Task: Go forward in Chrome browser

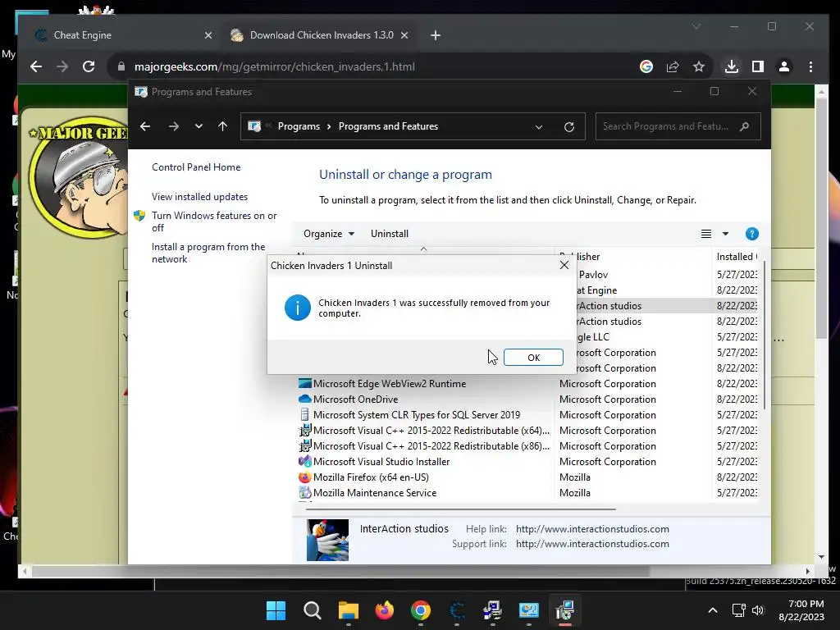Action: [x=62, y=66]
